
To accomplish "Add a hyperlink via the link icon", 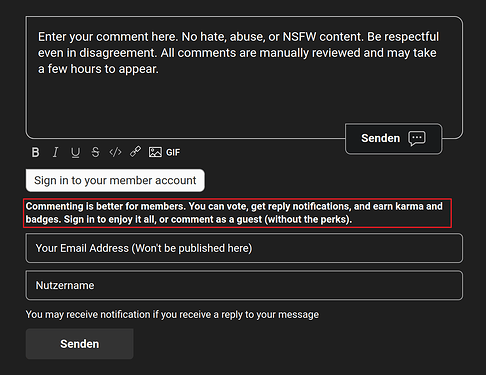I will (135, 152).
